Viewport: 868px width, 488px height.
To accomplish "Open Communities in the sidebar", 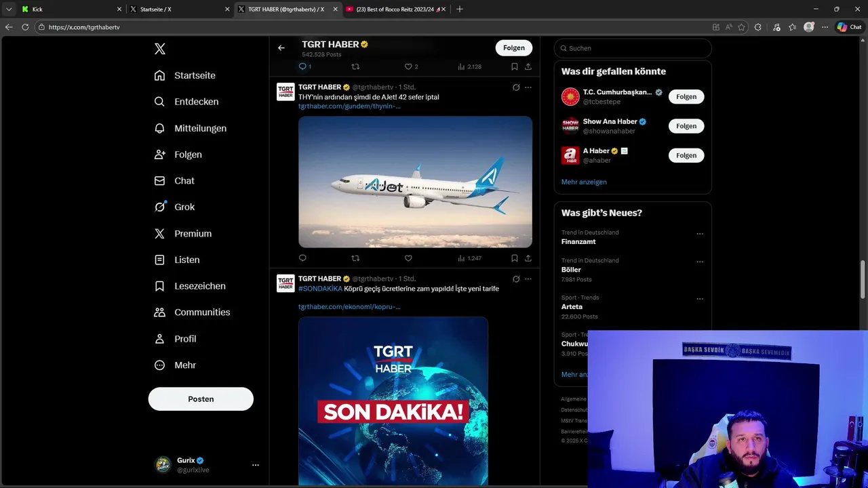I will 192,312.
